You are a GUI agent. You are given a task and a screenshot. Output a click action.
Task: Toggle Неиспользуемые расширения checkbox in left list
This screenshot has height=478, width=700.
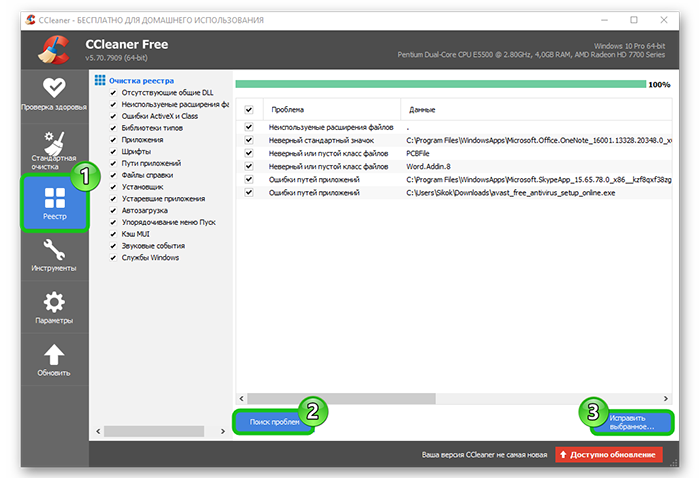[x=113, y=104]
